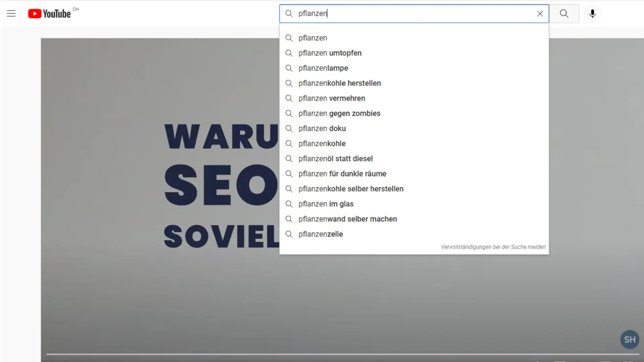
Task: Click magnifier icon beside 'pflanzen gegen zombies'
Action: pyautogui.click(x=289, y=113)
